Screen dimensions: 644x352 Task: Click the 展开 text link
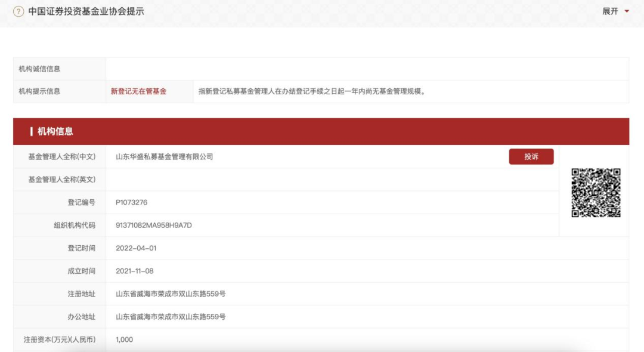click(x=610, y=11)
